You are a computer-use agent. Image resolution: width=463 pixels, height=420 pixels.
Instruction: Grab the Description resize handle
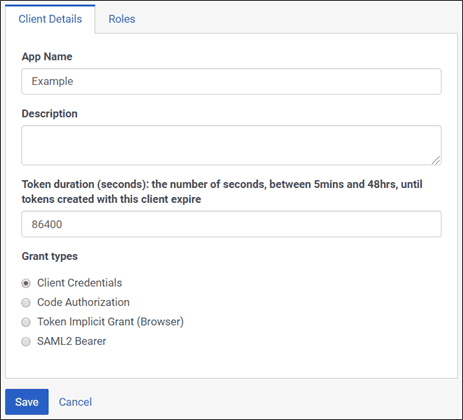coord(436,160)
